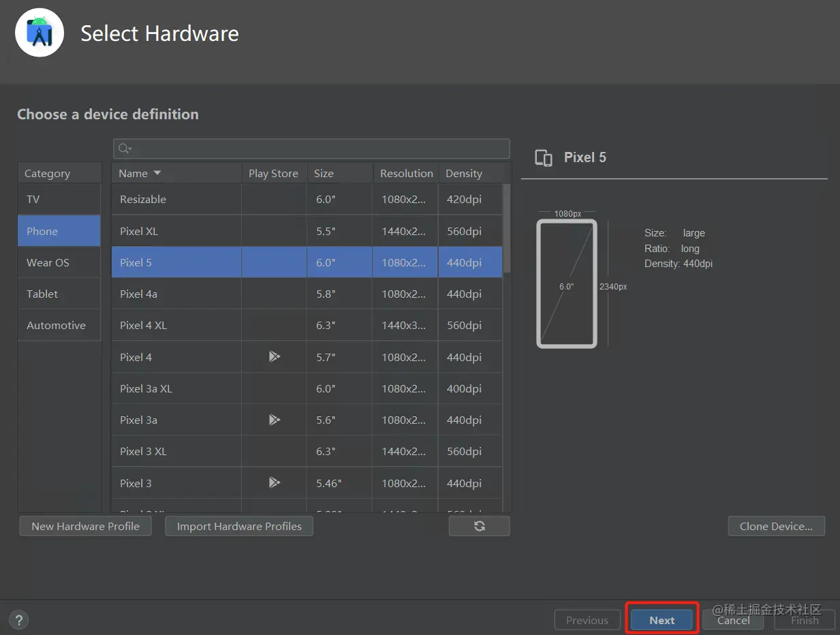Viewport: 840px width, 635px height.
Task: Click the Android Studio logo icon
Action: [x=40, y=33]
